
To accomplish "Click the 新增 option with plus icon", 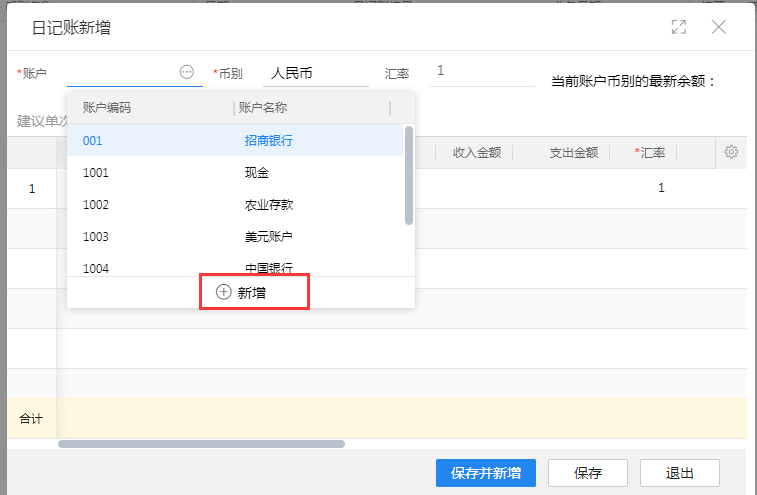I will click(x=254, y=292).
